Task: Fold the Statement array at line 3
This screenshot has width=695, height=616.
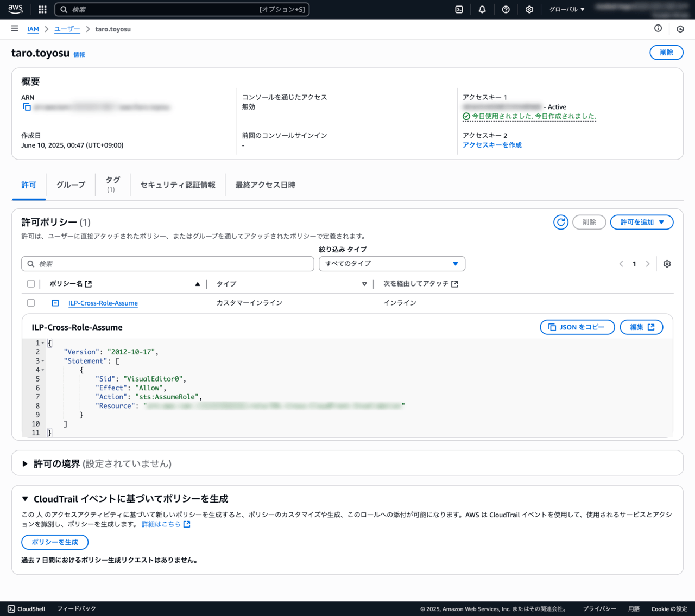Action: [43, 361]
